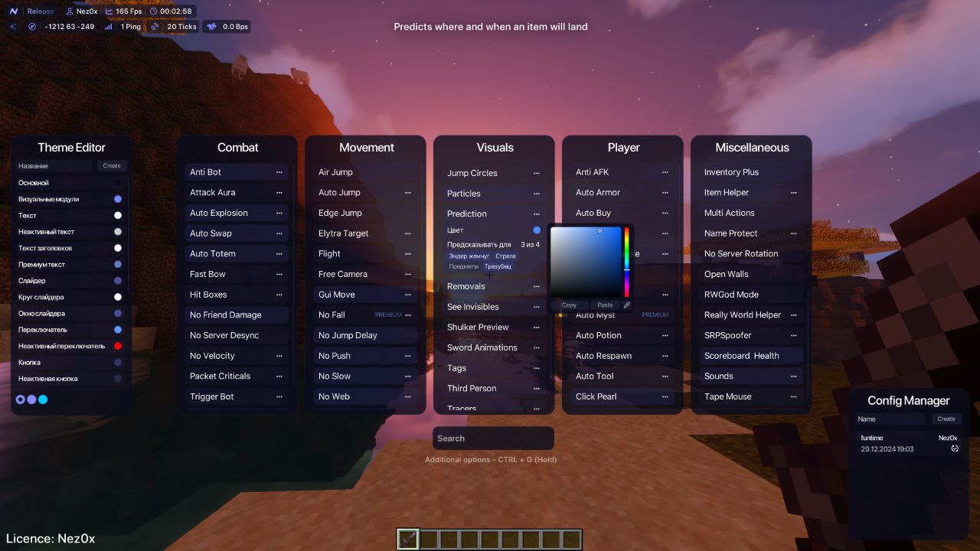Click the Search field below the module panels
The width and height of the screenshot is (980, 551).
[x=493, y=438]
